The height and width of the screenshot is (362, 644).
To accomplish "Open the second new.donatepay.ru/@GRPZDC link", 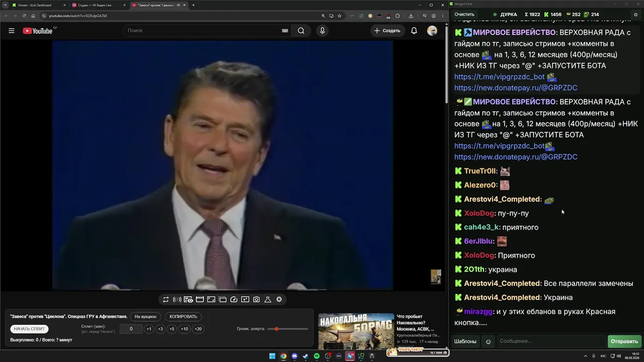I will point(516,157).
